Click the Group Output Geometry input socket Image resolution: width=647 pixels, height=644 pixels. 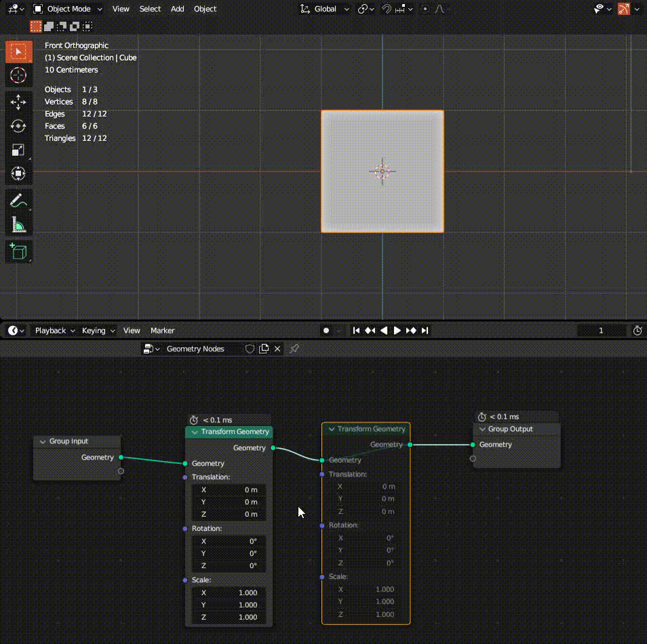point(473,445)
